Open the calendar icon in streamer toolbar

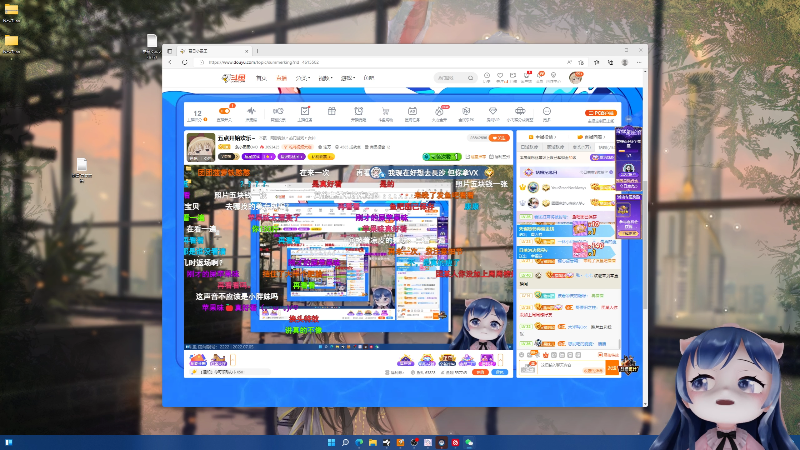pos(412,111)
